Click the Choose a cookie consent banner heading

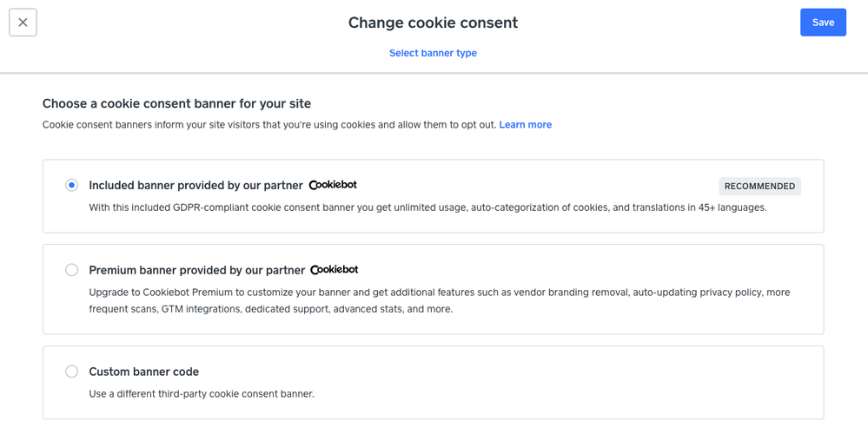click(176, 103)
